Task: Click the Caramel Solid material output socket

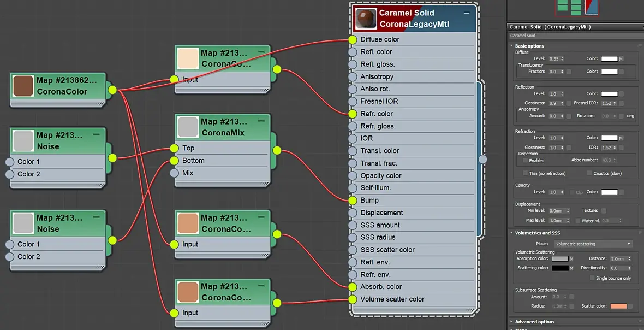Action: (x=482, y=159)
